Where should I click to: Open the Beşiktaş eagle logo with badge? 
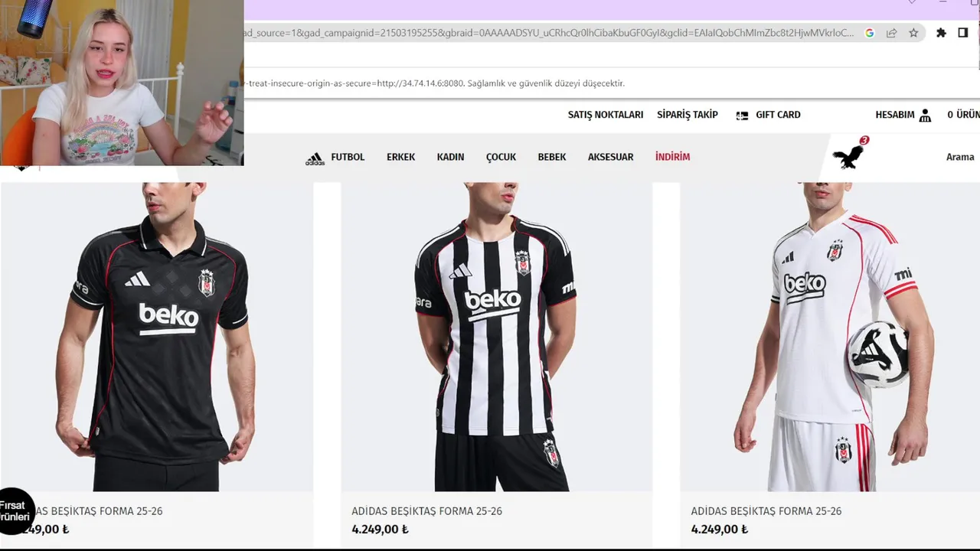pyautogui.click(x=850, y=155)
